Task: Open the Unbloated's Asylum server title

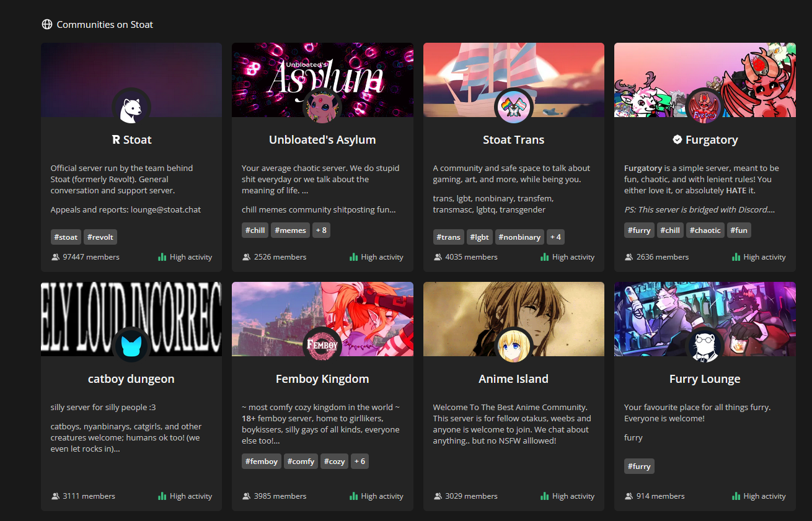Action: [x=322, y=140]
